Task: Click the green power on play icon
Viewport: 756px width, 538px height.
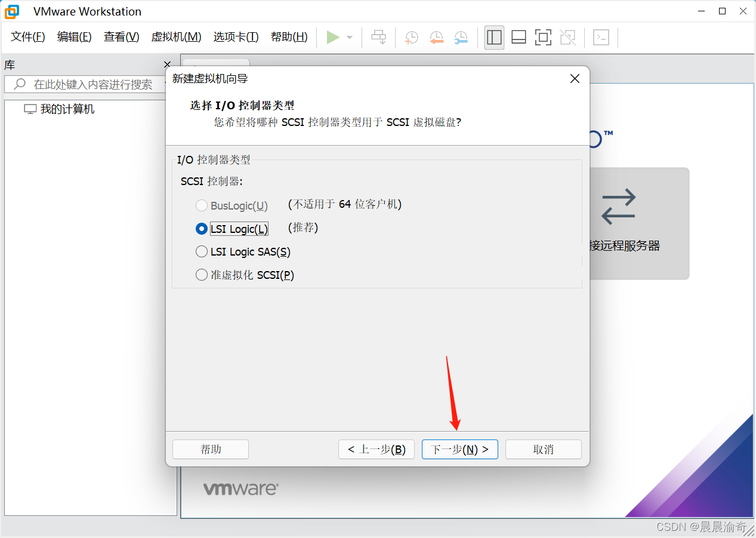Action: pos(333,37)
